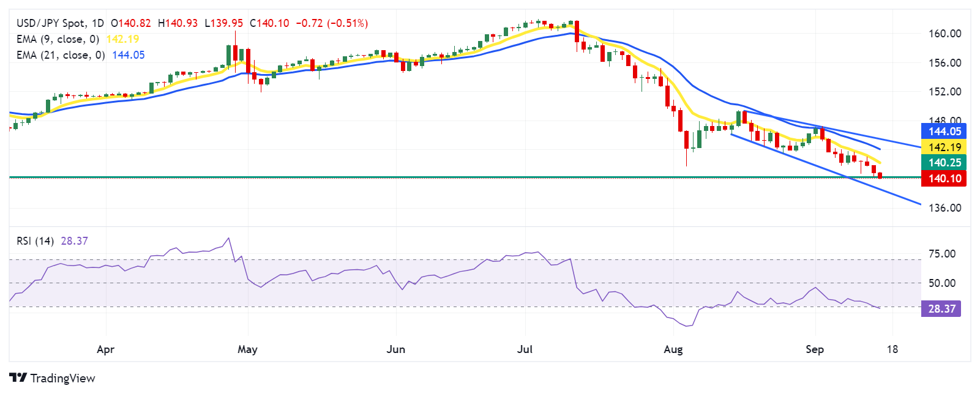980x394 pixels.
Task: Click the Aug label on time axis
Action: click(673, 349)
